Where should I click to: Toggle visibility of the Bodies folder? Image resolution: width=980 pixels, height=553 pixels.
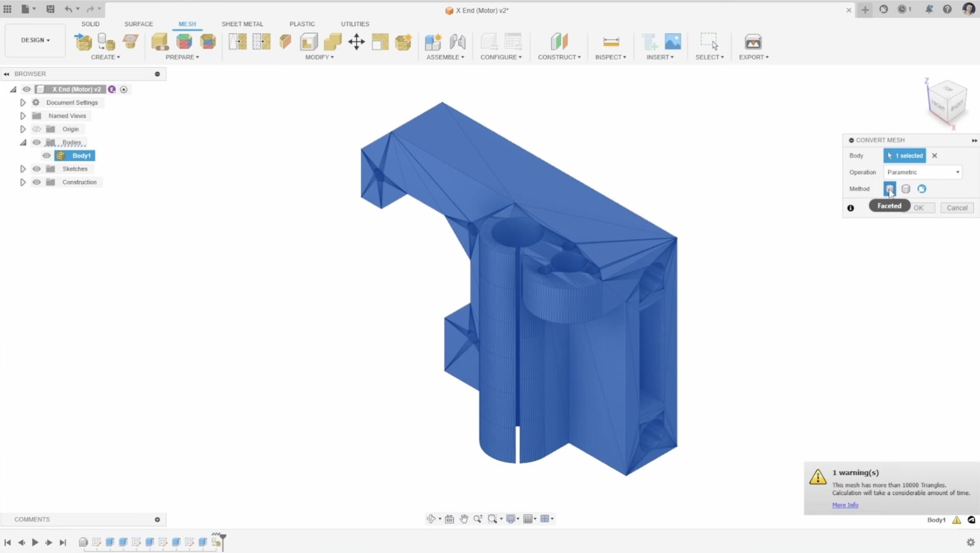(36, 142)
